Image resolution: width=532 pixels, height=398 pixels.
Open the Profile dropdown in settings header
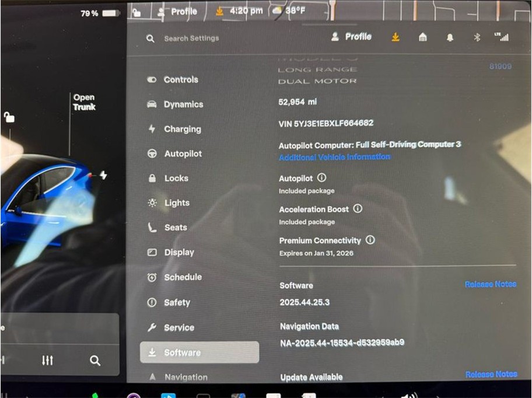point(351,37)
